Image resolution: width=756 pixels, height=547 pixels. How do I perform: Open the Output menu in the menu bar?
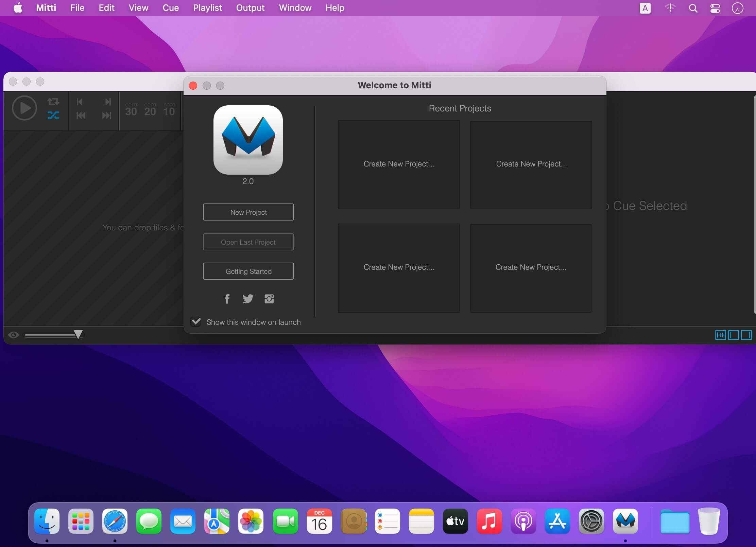250,8
